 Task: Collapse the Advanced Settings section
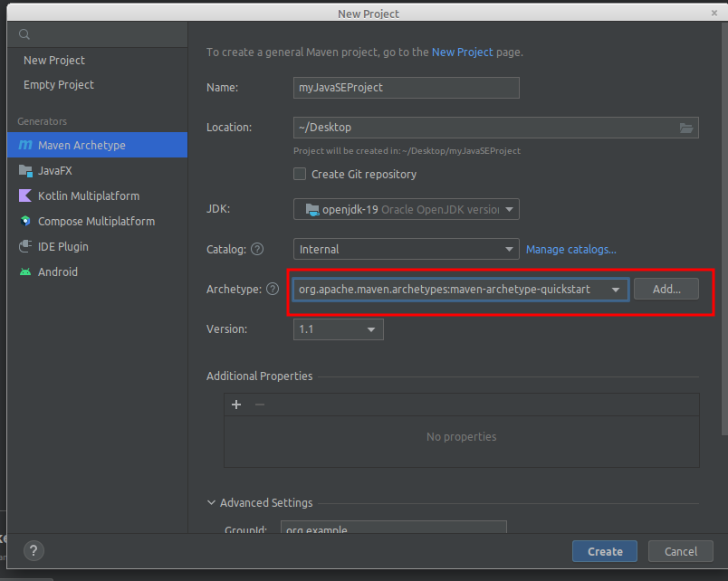211,502
